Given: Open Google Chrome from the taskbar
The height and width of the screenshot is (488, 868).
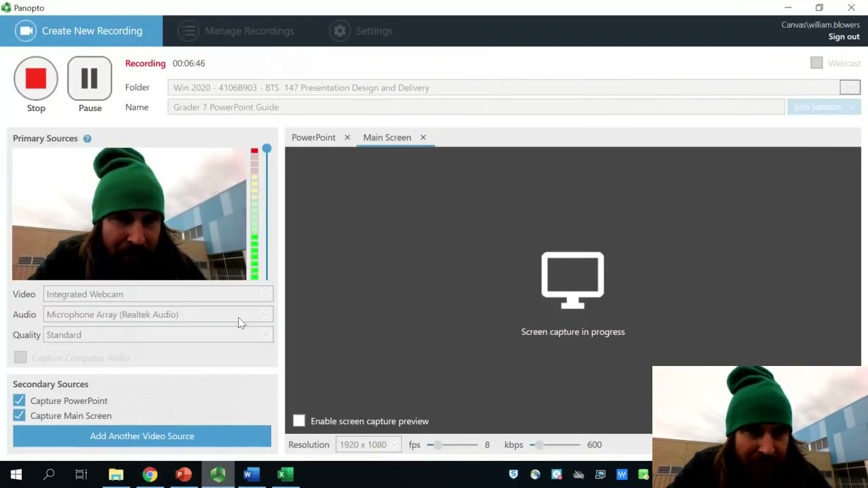Looking at the screenshot, I should click(150, 474).
